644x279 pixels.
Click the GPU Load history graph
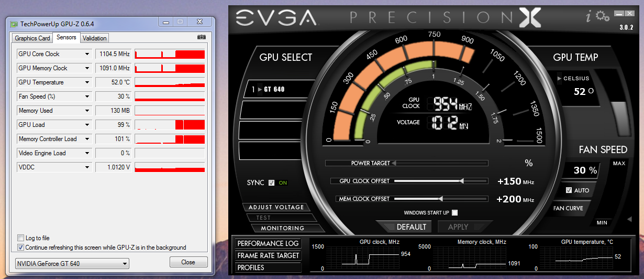(170, 125)
